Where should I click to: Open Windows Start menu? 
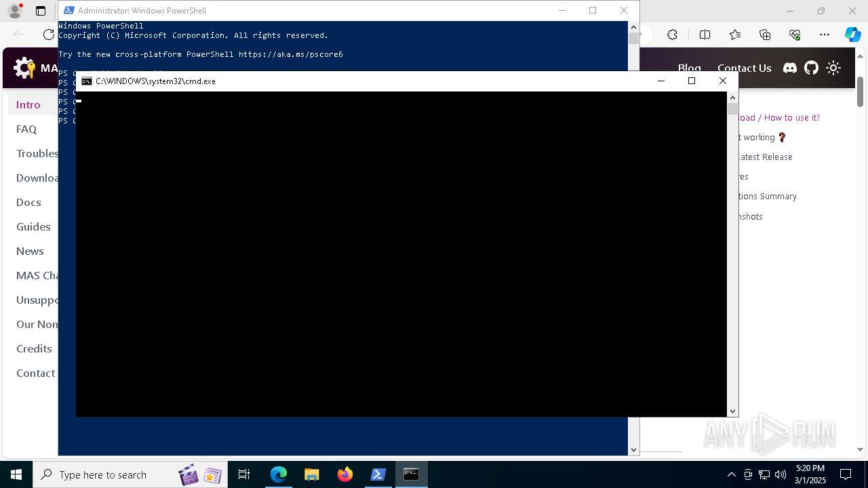(x=16, y=474)
